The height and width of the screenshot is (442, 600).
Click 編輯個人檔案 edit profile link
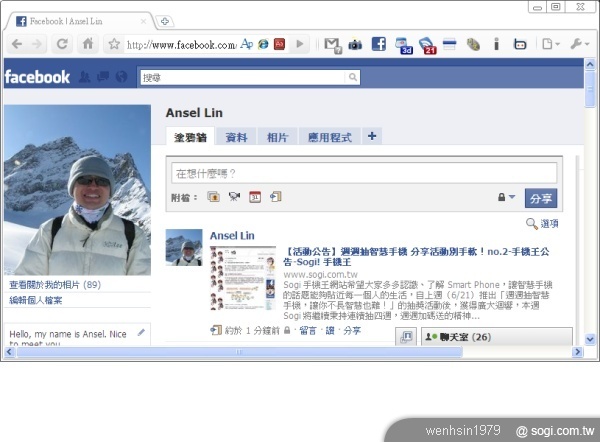pos(36,300)
